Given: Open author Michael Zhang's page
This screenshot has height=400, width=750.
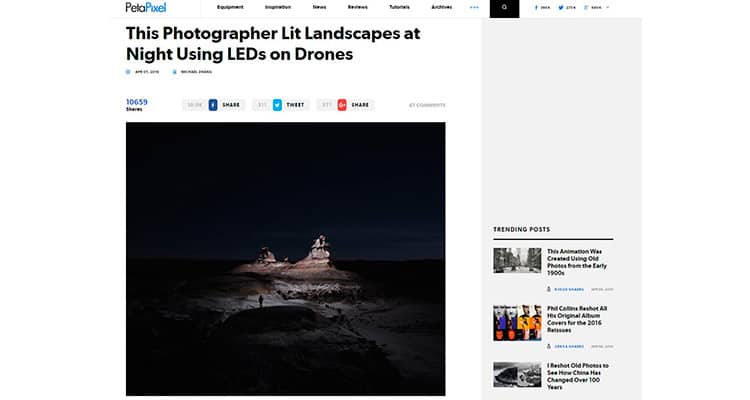Looking at the screenshot, I should click(x=196, y=72).
